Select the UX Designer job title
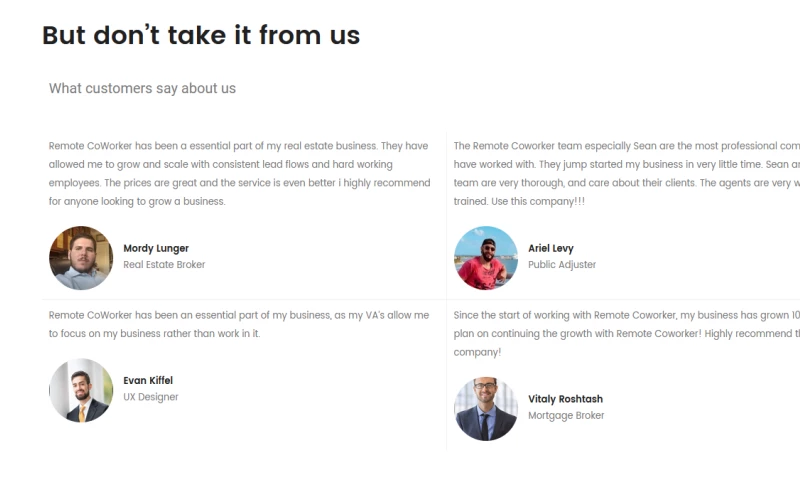Viewport: 800px width, 480px height. (151, 397)
